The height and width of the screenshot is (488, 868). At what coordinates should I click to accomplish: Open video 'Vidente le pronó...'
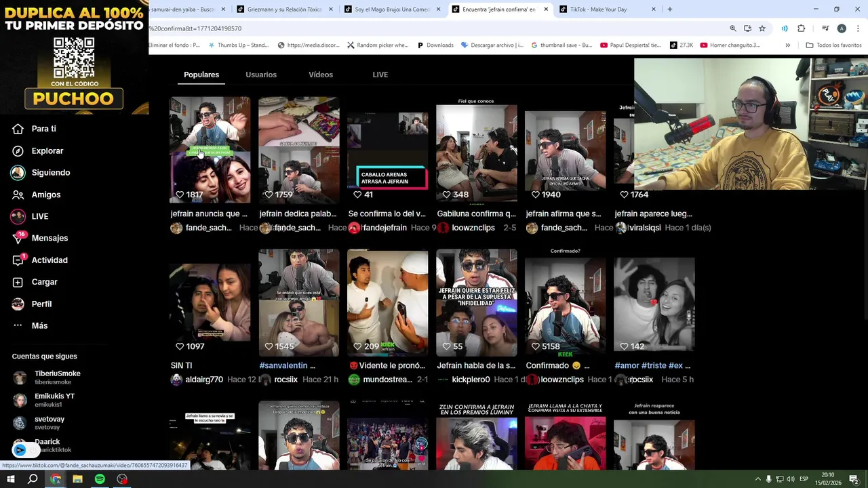[x=387, y=302]
